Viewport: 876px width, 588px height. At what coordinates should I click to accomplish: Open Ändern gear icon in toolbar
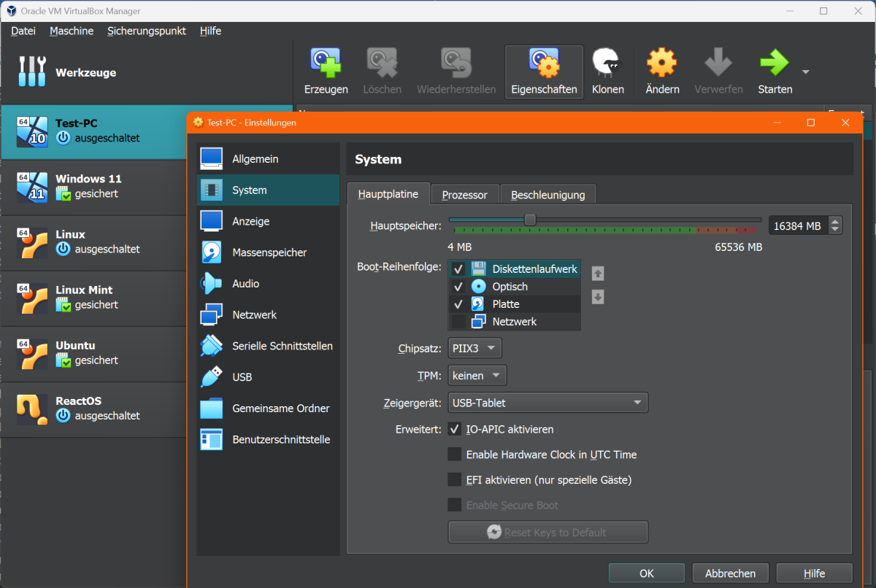coord(662,63)
